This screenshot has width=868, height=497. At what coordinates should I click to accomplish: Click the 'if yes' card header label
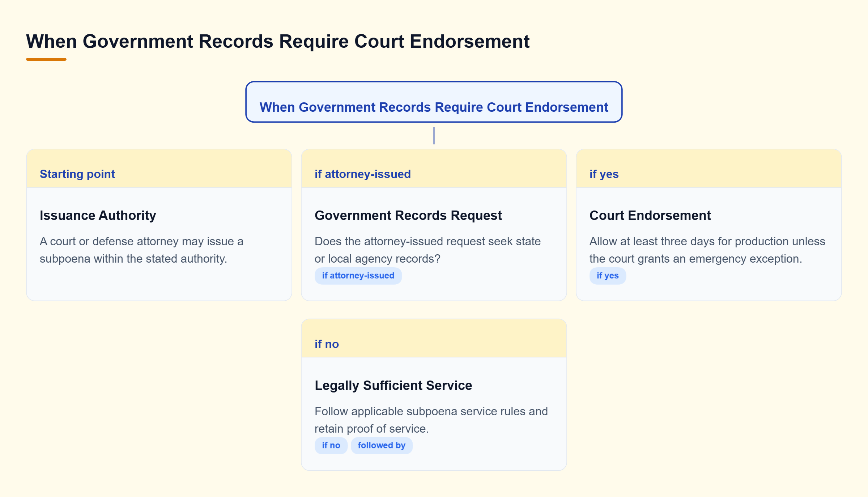[604, 174]
